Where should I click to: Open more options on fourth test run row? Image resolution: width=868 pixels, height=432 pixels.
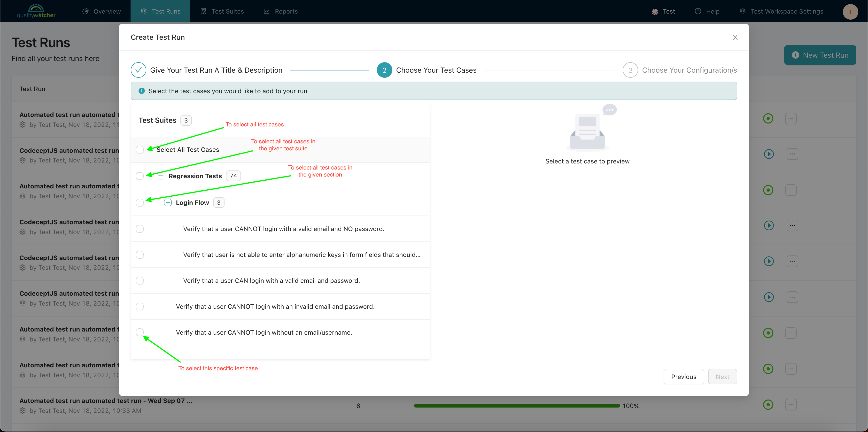(792, 225)
